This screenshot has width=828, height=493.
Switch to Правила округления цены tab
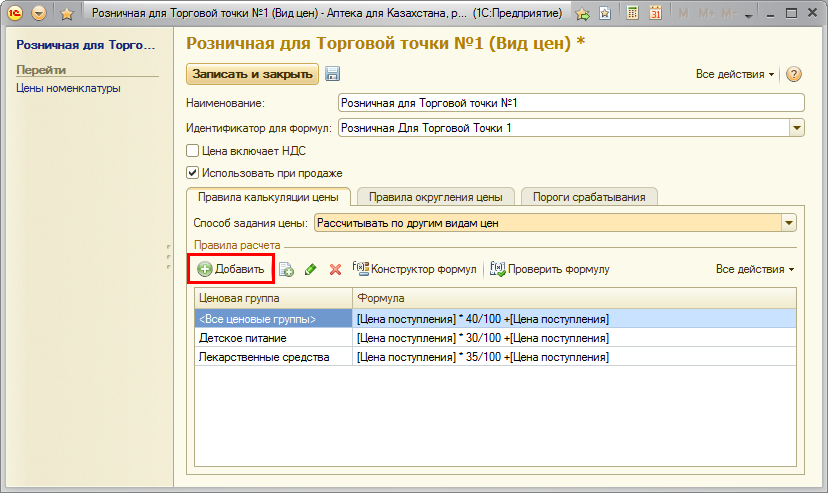click(435, 197)
